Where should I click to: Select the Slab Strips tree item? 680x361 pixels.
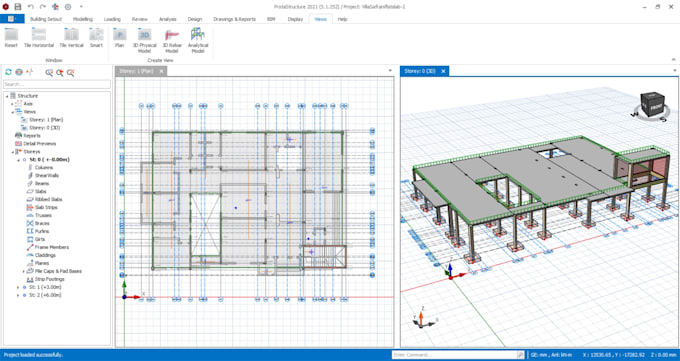pyautogui.click(x=46, y=207)
